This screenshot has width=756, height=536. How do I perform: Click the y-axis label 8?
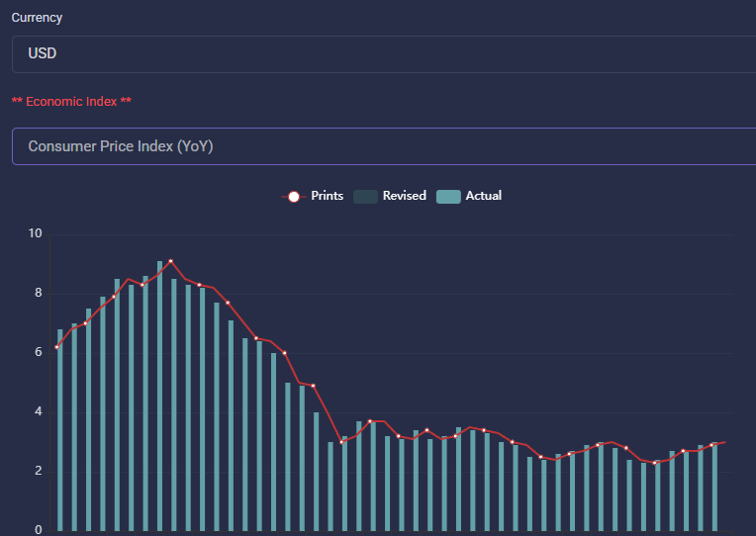[x=38, y=294]
